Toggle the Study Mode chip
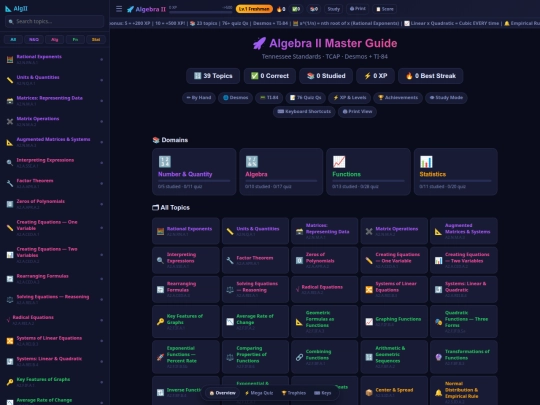 click(446, 98)
